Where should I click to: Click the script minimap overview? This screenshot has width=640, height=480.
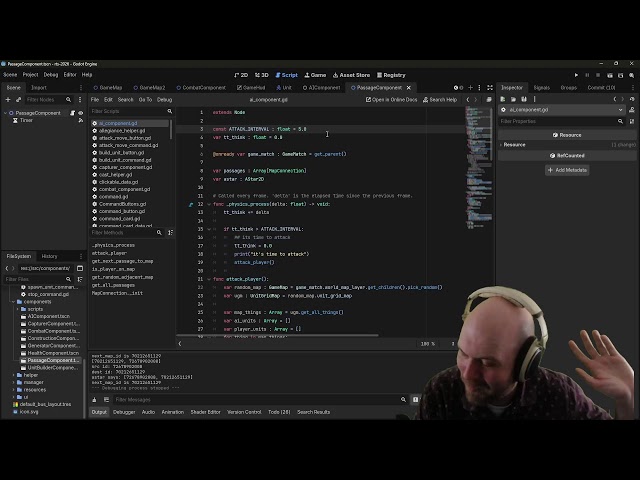pos(479,167)
